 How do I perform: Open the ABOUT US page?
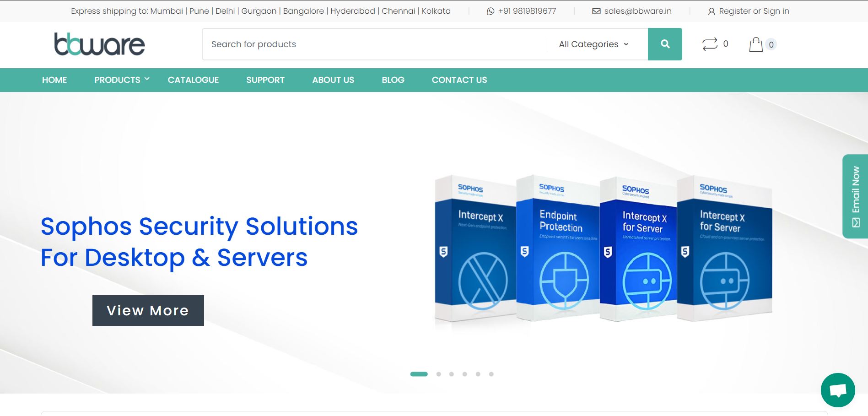[333, 80]
